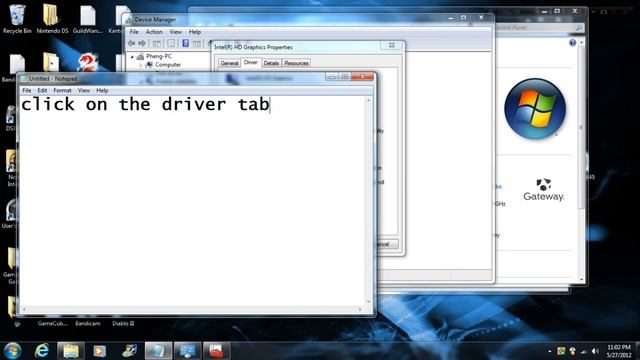Screen dimensions: 640x360
Task: Switch to Driver tab in Graphics Properties
Action: (251, 62)
